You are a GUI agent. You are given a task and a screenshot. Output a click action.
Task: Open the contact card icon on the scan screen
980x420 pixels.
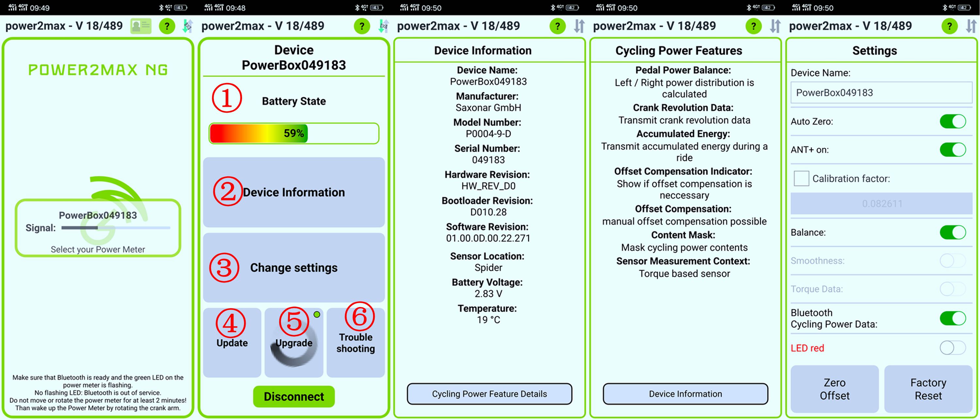point(141,26)
